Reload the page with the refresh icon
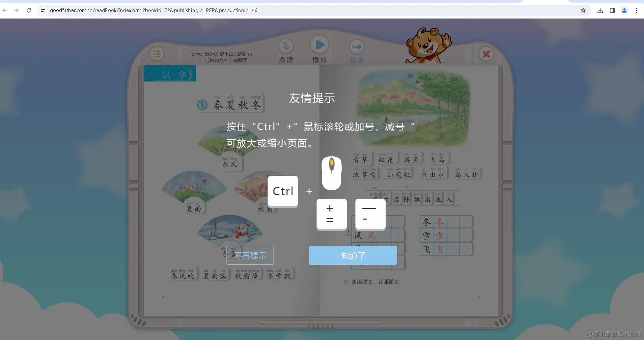Viewport: 644px width, 340px height. (29, 10)
